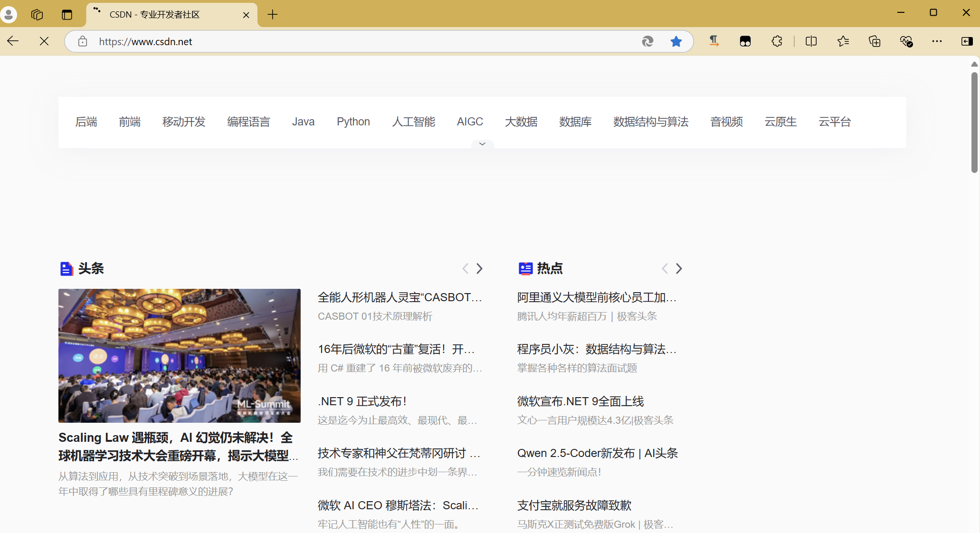This screenshot has height=533, width=980.
Task: Stop loading page with X button
Action: (x=44, y=42)
